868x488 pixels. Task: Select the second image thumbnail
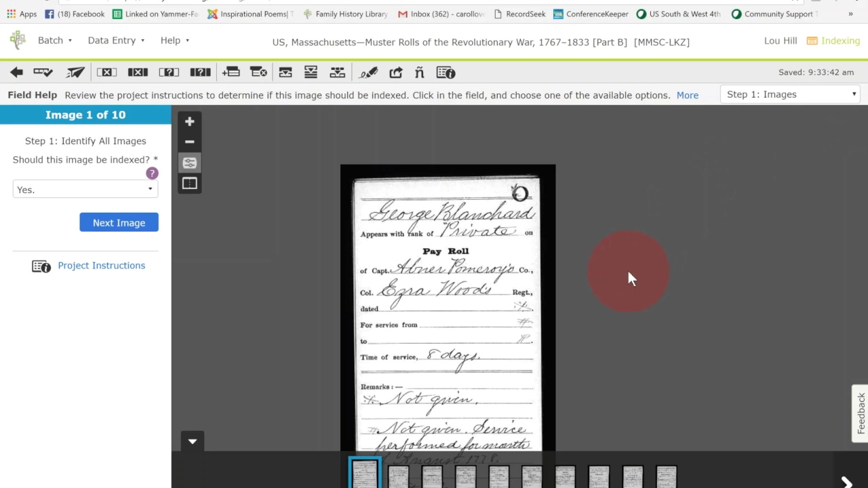click(x=398, y=476)
